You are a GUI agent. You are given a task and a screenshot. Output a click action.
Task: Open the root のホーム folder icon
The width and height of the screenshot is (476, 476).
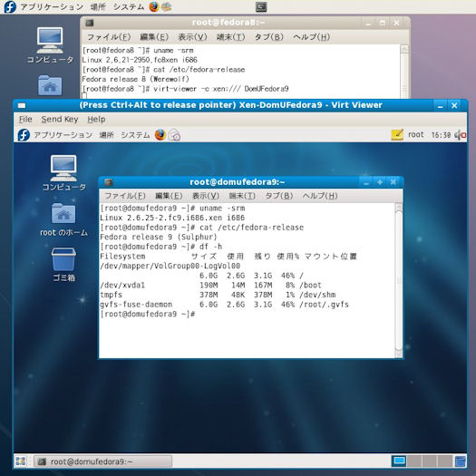coord(63,219)
